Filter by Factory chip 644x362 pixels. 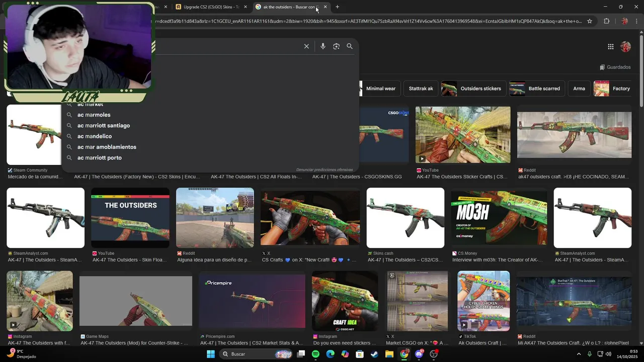tap(613, 88)
